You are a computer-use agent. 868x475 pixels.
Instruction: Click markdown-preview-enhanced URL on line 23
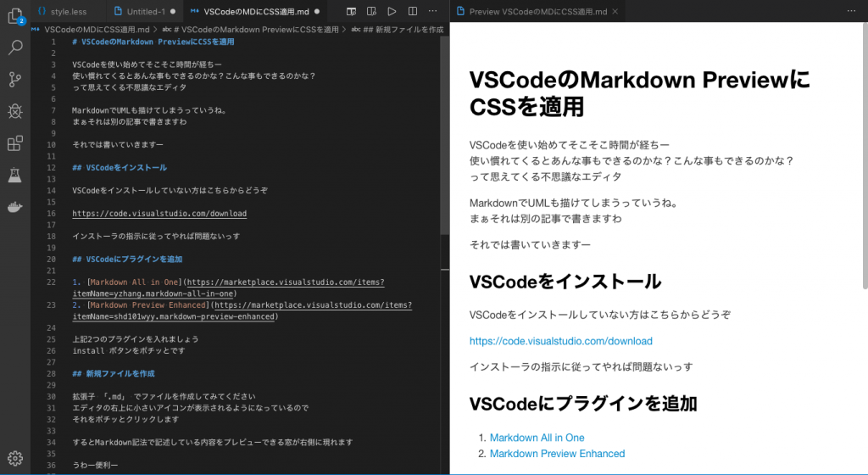(242, 310)
